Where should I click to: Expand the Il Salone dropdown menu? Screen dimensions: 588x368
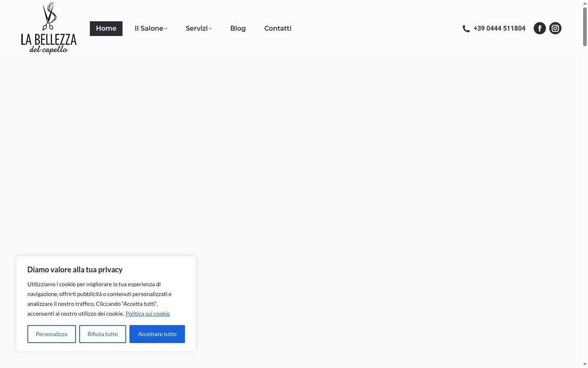[151, 29]
